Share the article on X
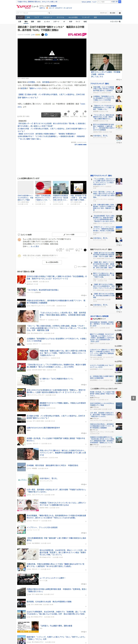Image resolution: width=138 pixels, height=644 pixels. pos(43,35)
